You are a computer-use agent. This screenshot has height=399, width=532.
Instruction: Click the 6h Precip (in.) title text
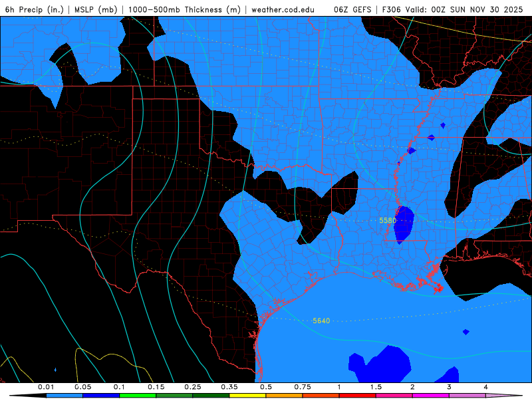click(x=35, y=9)
